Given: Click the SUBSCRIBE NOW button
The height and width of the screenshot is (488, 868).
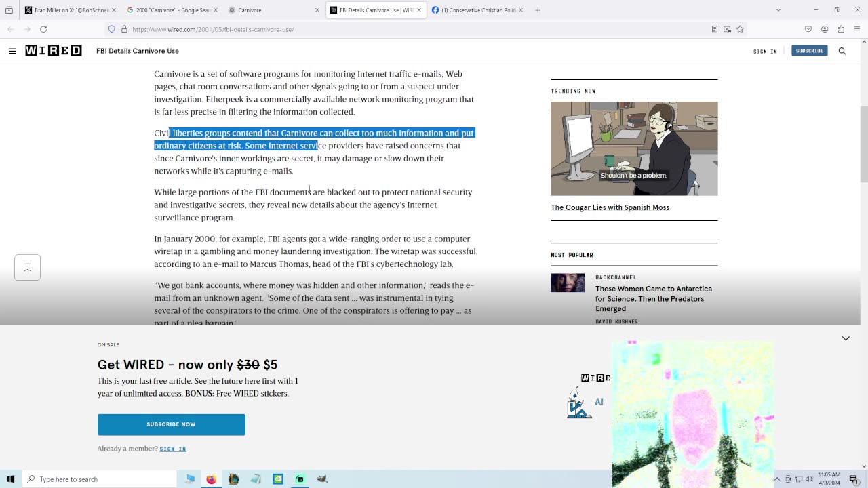Looking at the screenshot, I should click(x=172, y=424).
